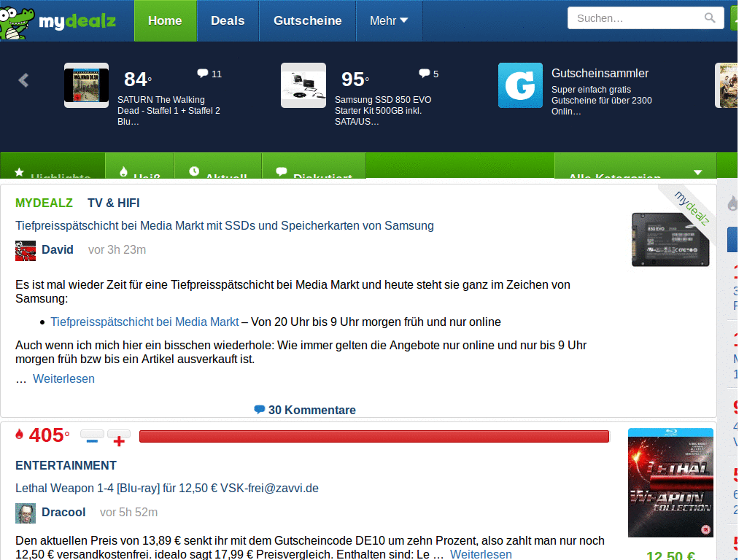Open Lethal Weapon 1-4 Blu-ray deal title
Screen dimensions: 747x560
tap(167, 488)
